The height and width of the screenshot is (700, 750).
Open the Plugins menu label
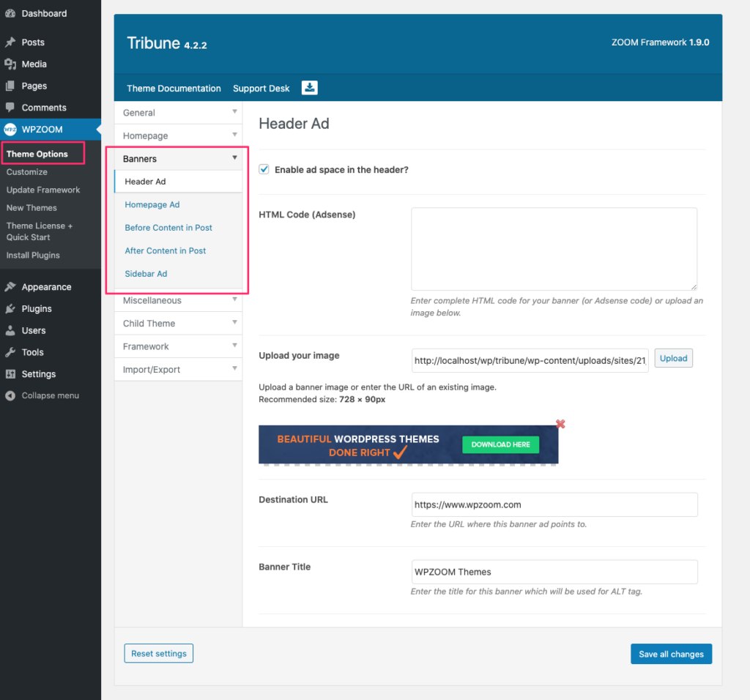[37, 309]
